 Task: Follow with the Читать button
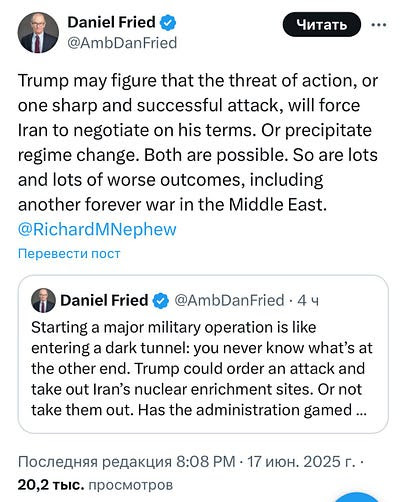(322, 25)
